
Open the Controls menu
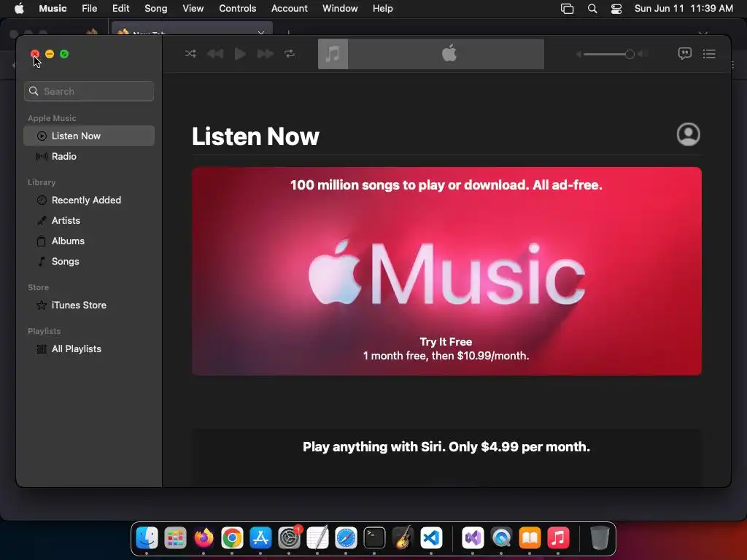(237, 8)
